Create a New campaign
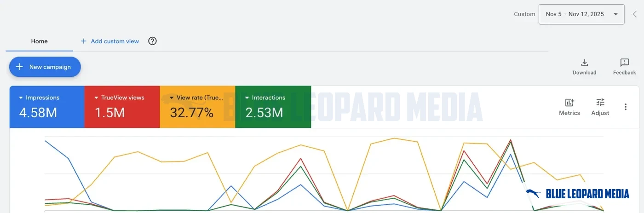644x213 pixels. tap(45, 67)
